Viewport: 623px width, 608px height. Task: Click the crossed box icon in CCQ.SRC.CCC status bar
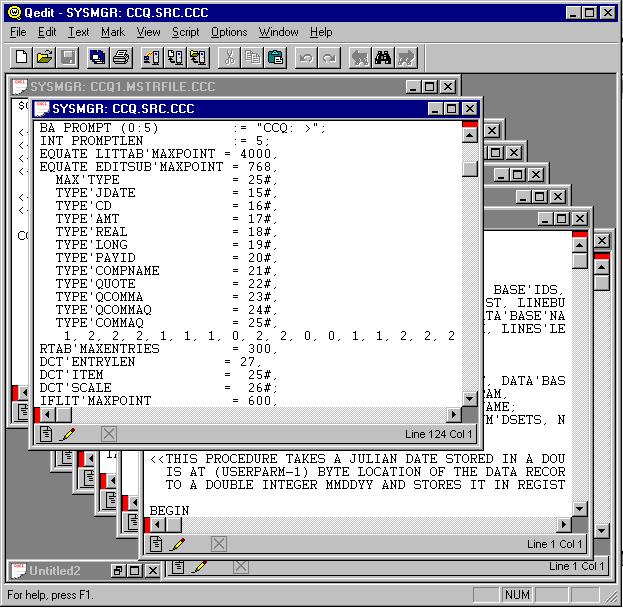point(109,434)
